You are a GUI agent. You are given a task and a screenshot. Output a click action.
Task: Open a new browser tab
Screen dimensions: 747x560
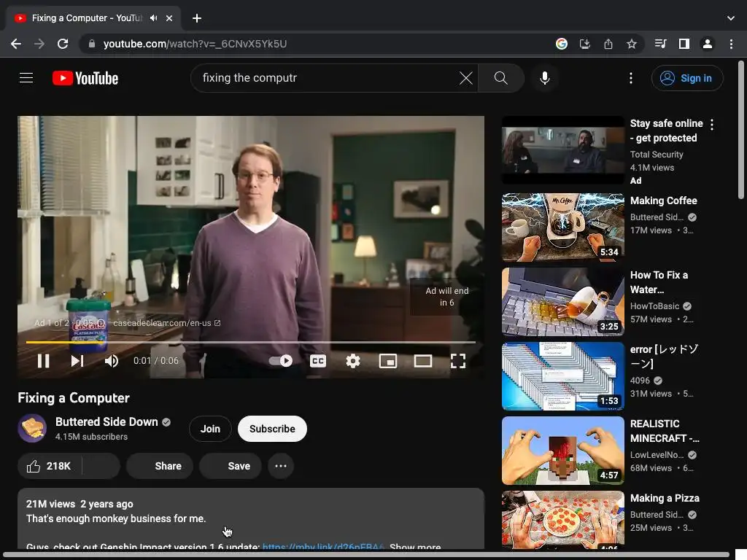click(x=197, y=18)
